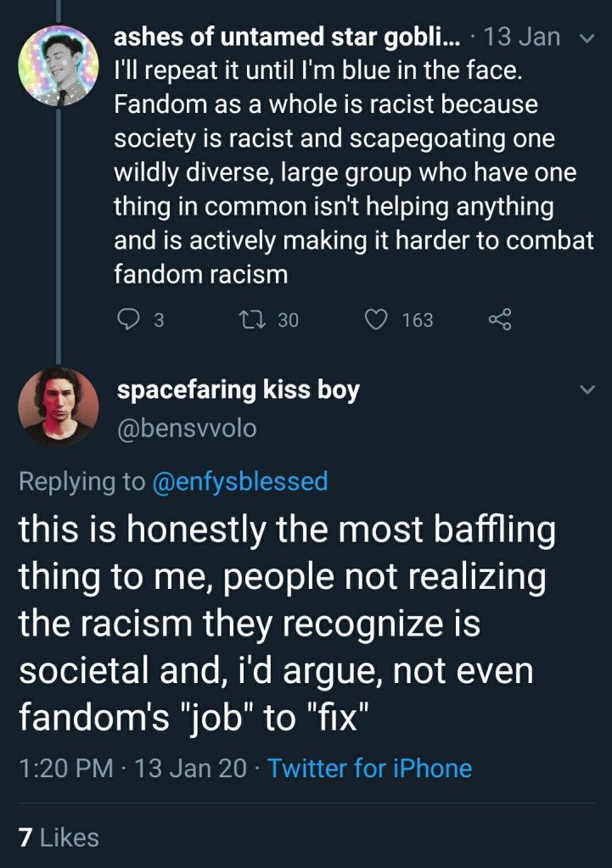Click the retweet count number 30

289,320
